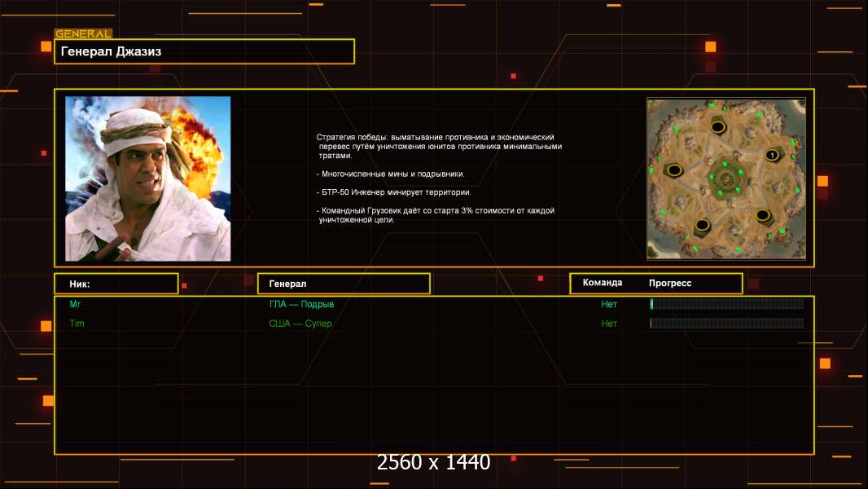The width and height of the screenshot is (868, 489).
Task: Select the south-eastern empty start position on minimap
Action: 763,215
